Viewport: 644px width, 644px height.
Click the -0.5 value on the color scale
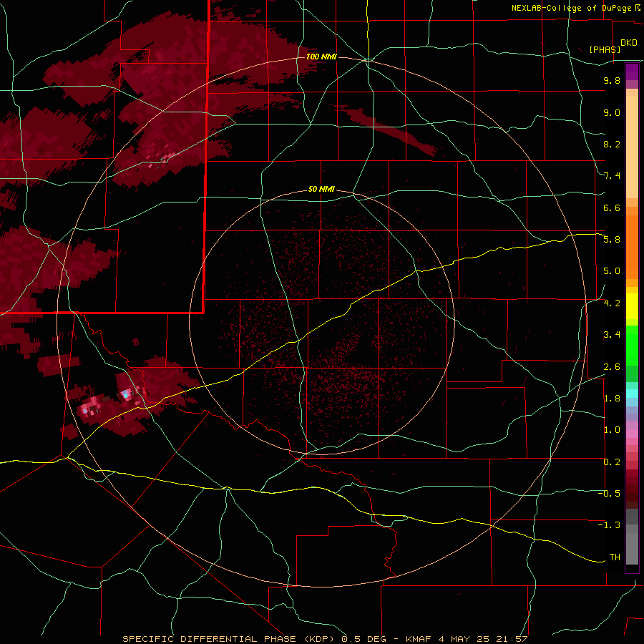click(610, 494)
